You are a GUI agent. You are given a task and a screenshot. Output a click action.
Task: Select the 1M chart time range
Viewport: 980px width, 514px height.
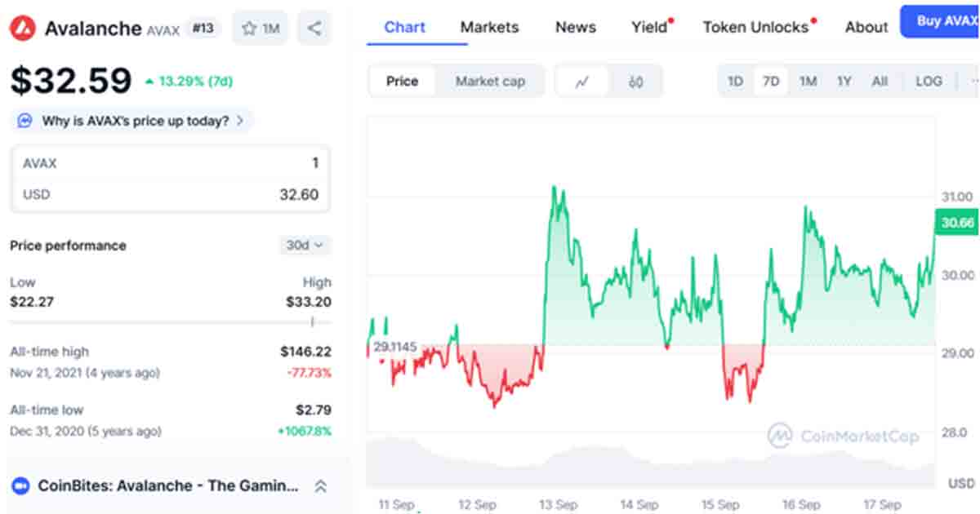tap(808, 82)
